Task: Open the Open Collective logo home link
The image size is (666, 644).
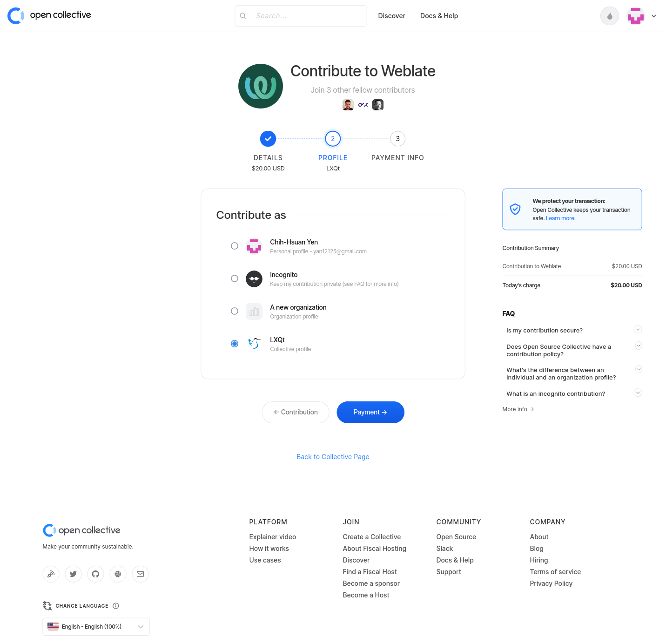Action: pos(49,15)
